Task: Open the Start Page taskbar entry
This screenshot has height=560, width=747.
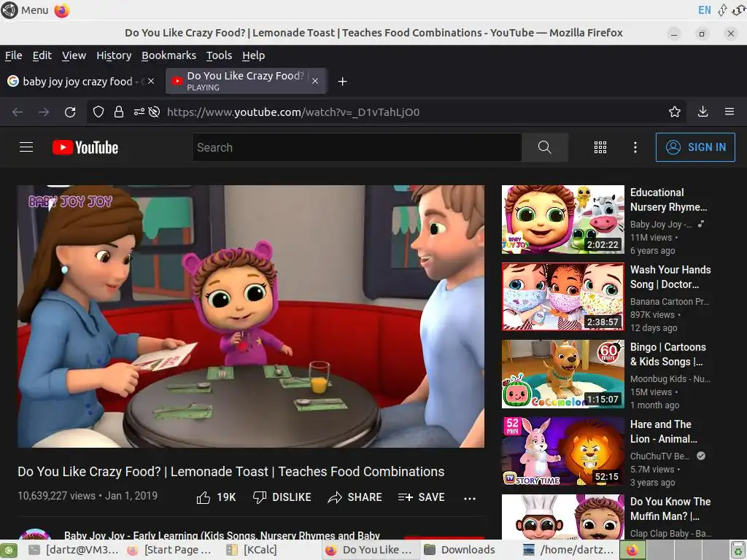Action: point(169,550)
